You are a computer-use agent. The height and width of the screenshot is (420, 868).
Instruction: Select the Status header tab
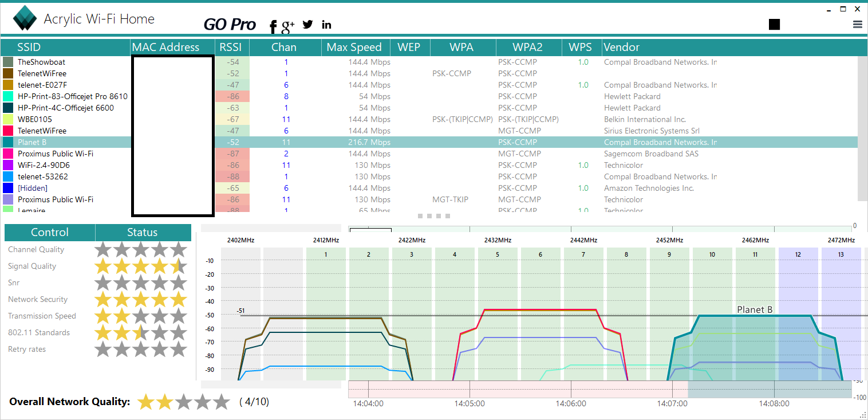143,232
